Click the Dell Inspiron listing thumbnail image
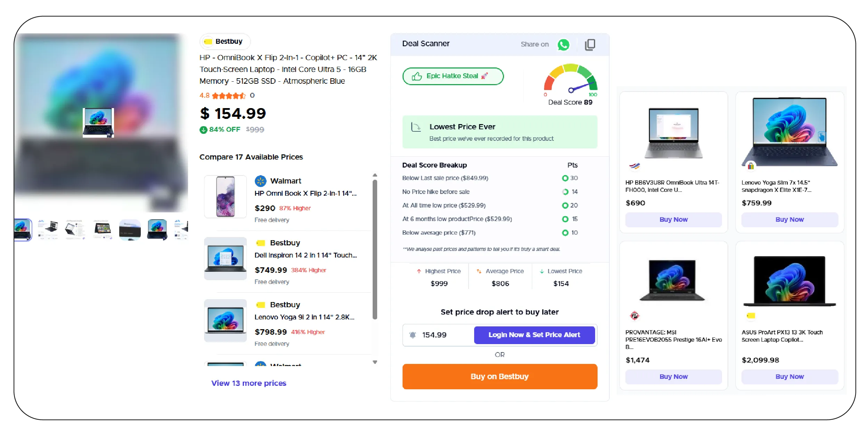Viewport: 868px width, 431px height. [225, 259]
